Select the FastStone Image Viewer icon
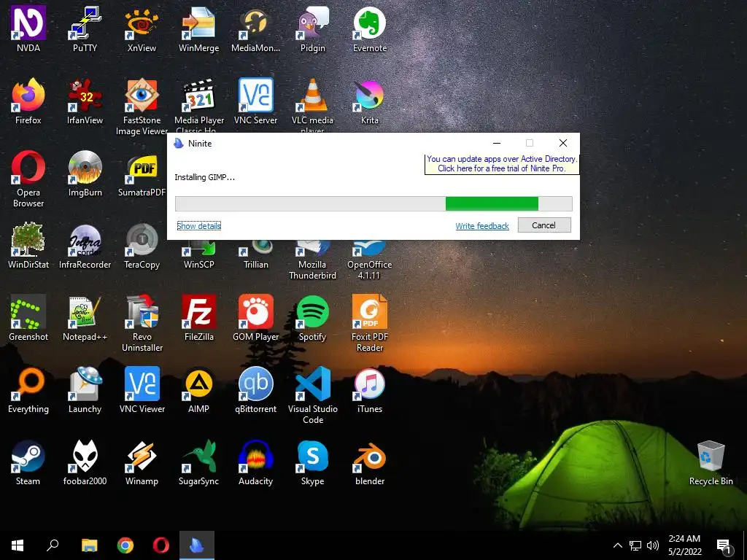Image resolution: width=747 pixels, height=560 pixels. [x=142, y=96]
